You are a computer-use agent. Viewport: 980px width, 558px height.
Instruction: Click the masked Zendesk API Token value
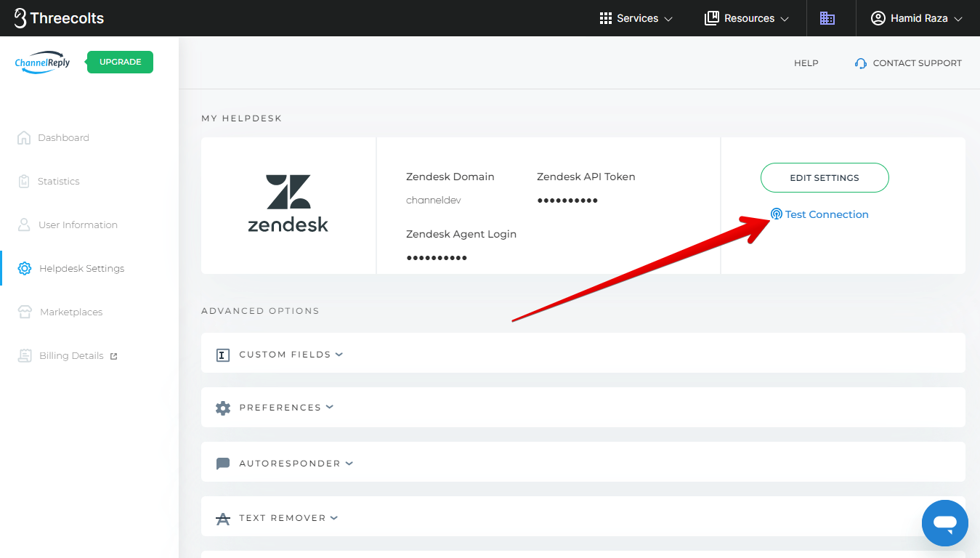coord(567,201)
